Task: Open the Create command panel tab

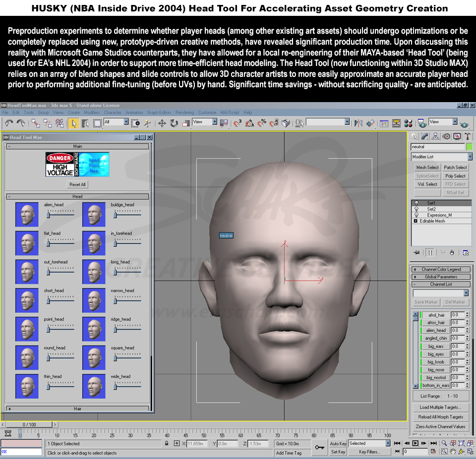Action: click(415, 137)
